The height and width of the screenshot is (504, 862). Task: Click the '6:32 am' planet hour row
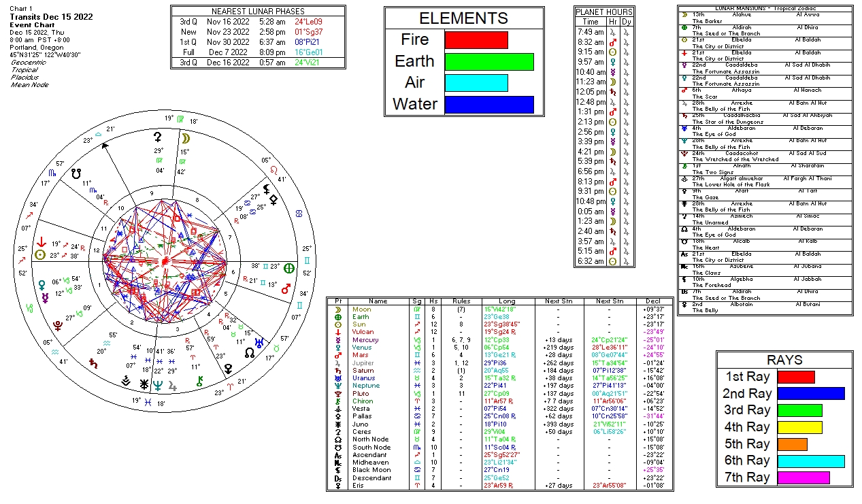604,261
